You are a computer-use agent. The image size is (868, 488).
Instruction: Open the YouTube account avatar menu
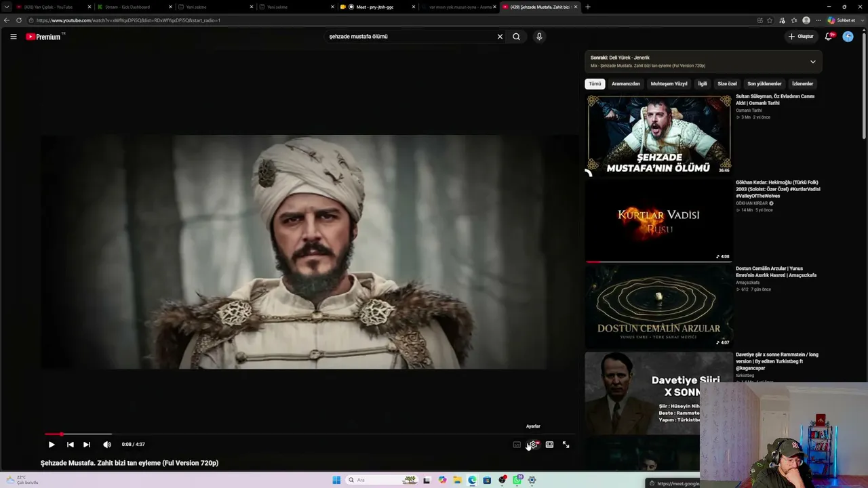tap(848, 37)
